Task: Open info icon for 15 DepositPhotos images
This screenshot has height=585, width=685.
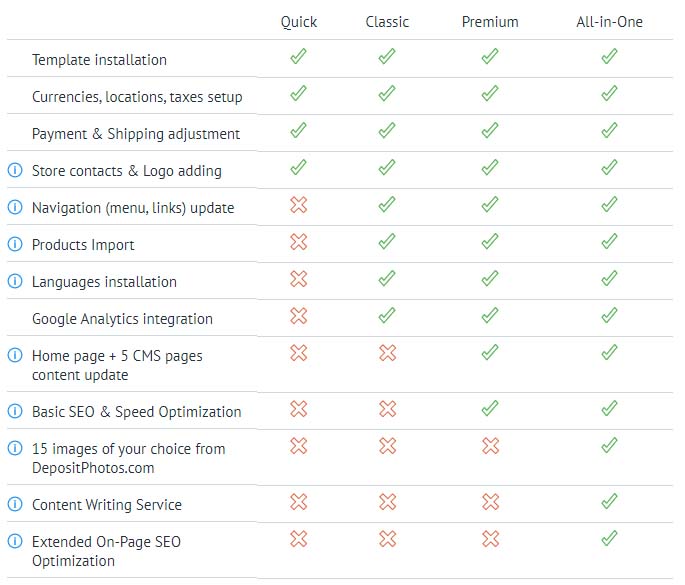Action: tap(15, 448)
